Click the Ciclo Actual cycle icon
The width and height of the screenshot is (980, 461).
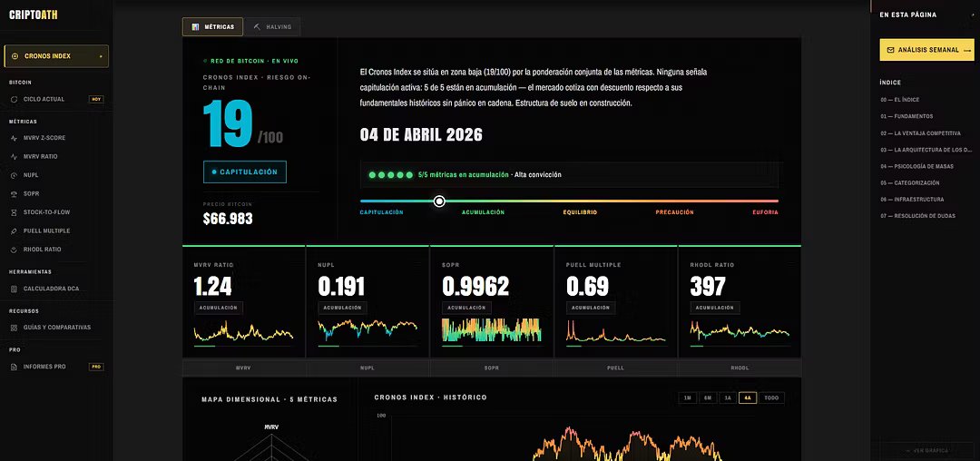click(15, 99)
